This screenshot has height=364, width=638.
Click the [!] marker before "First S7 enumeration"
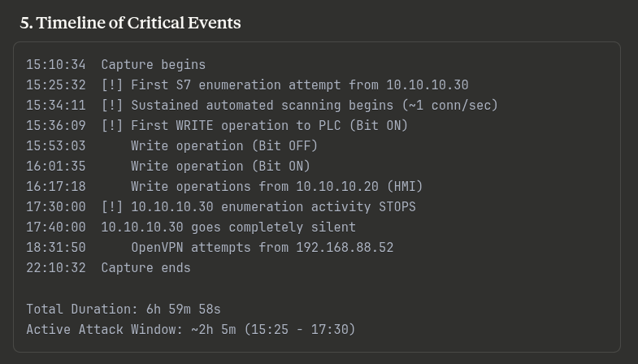(112, 85)
